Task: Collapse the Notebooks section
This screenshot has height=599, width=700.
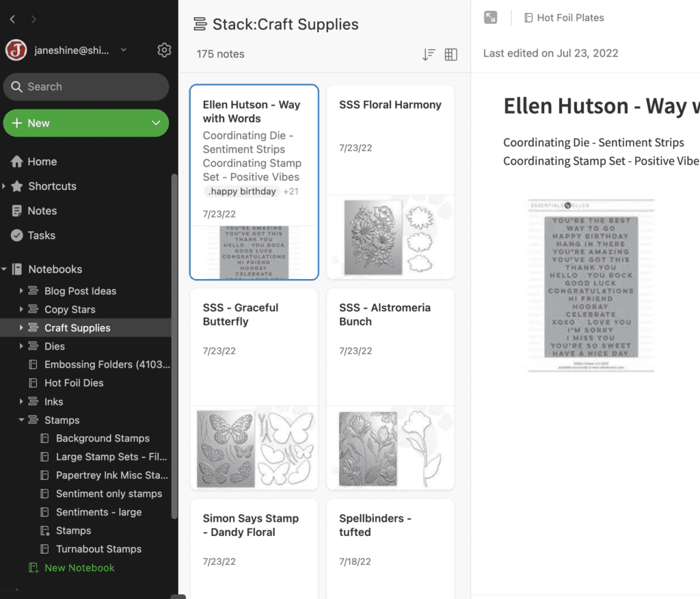Action: click(5, 269)
